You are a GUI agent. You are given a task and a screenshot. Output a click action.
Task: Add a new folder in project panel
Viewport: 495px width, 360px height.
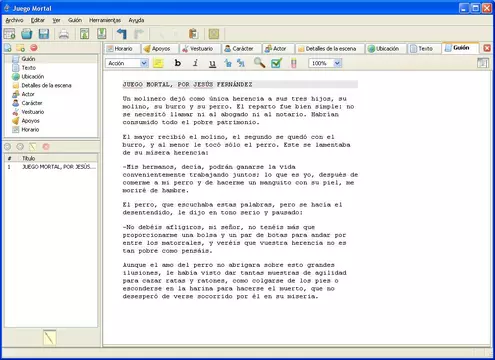point(21,48)
